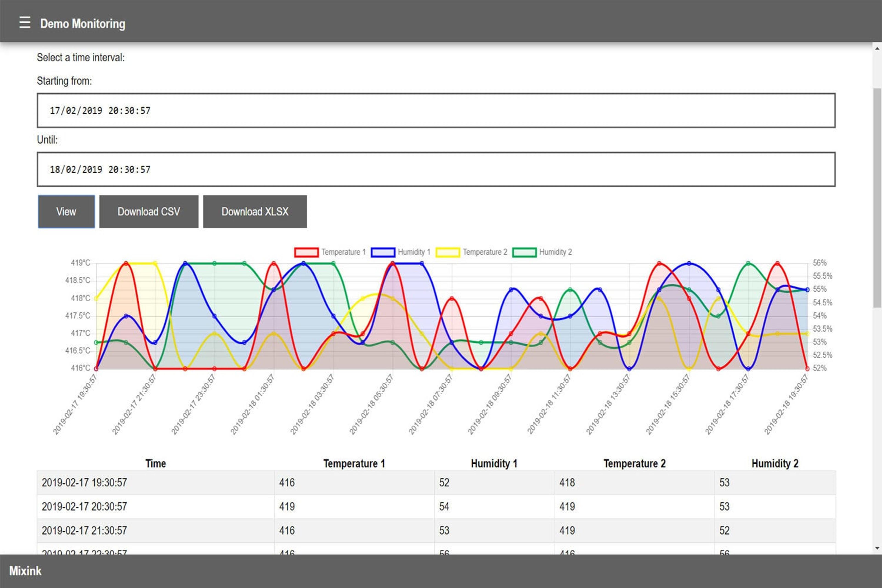The image size is (882, 588).
Task: Focus the Starting from date field
Action: click(x=436, y=111)
